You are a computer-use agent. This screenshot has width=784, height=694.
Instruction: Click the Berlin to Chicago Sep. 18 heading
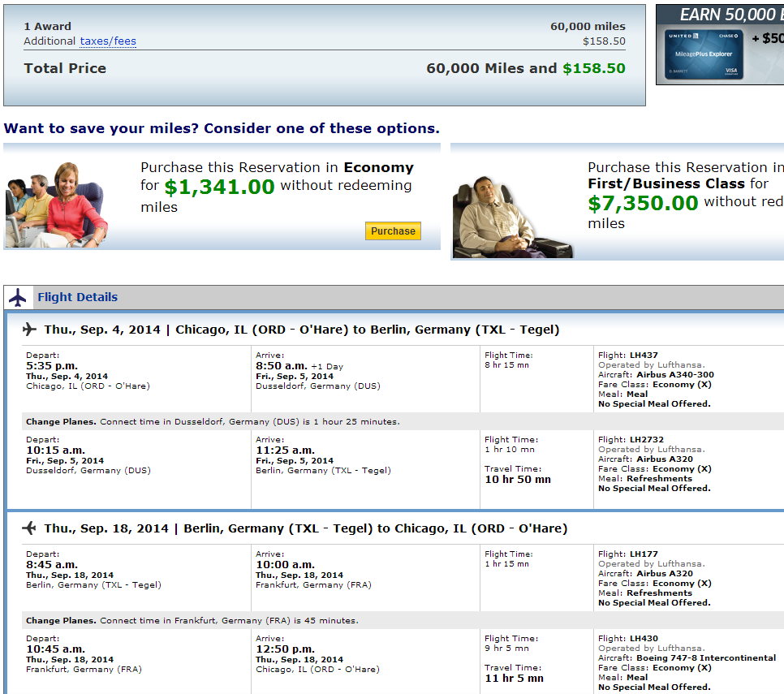tap(306, 528)
